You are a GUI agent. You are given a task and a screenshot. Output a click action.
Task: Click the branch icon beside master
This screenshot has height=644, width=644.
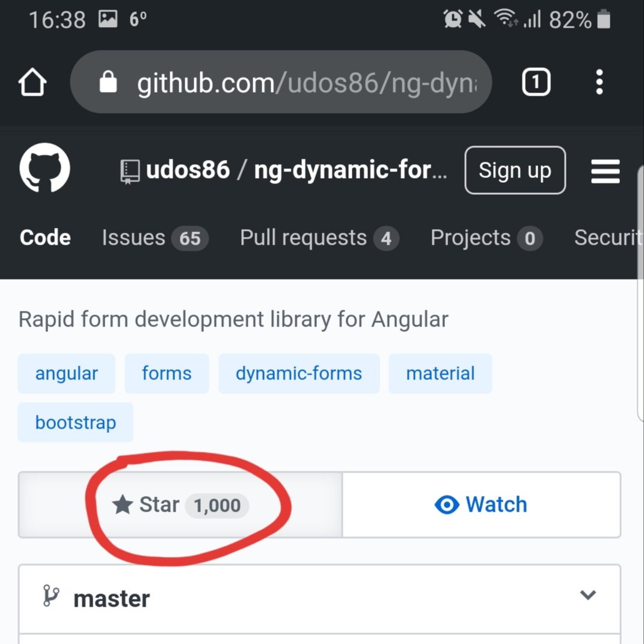tap(51, 595)
